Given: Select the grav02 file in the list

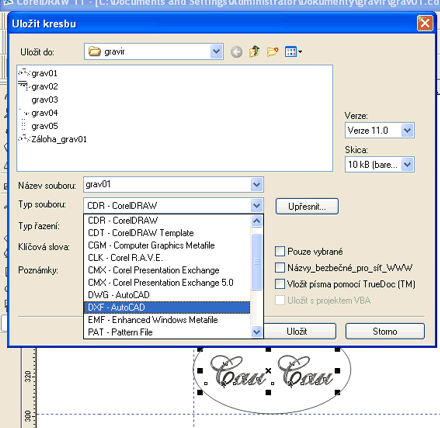Looking at the screenshot, I should tap(45, 87).
